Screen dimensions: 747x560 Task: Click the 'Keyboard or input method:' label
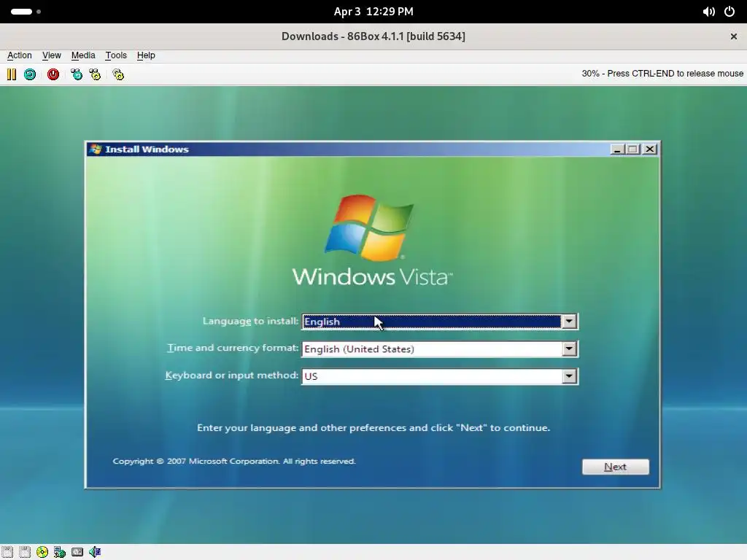pyautogui.click(x=231, y=376)
